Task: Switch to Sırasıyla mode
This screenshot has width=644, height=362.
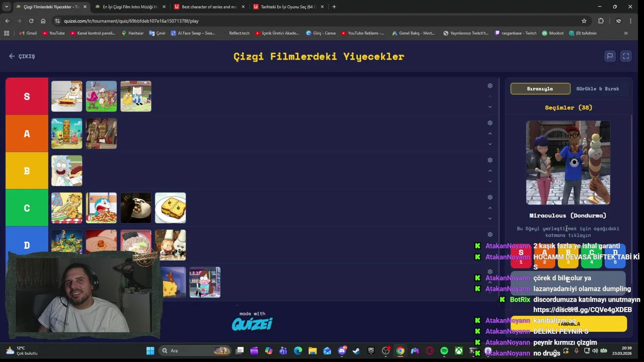Action: click(540, 89)
